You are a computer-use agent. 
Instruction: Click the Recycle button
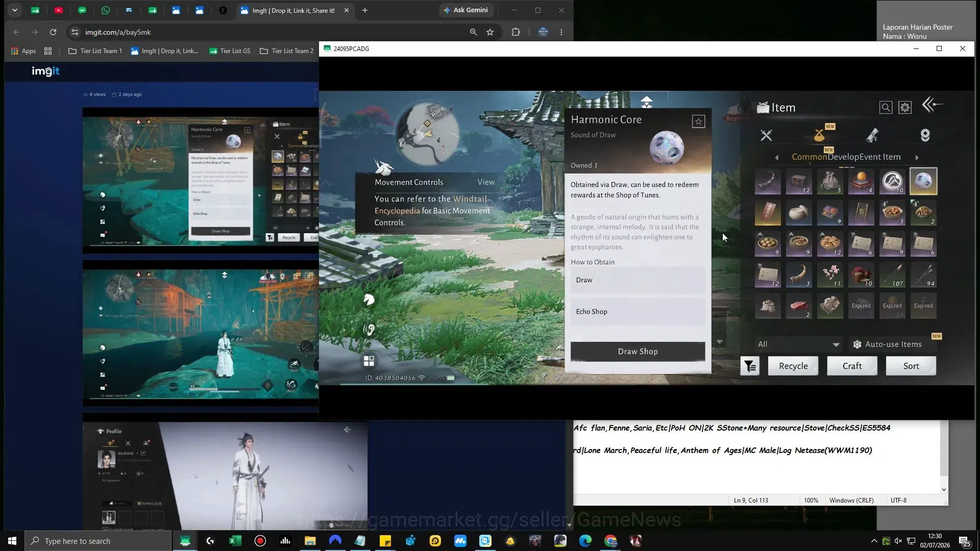click(x=793, y=366)
